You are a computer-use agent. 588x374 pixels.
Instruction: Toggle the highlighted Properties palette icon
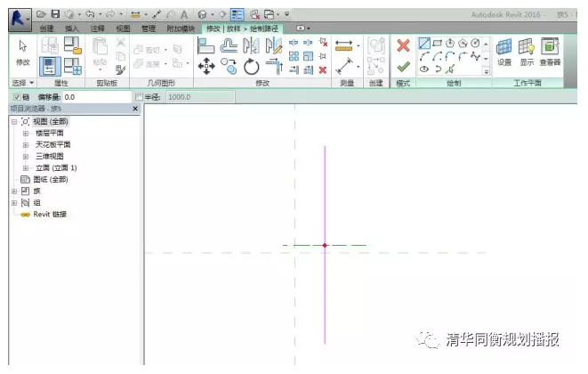point(50,66)
